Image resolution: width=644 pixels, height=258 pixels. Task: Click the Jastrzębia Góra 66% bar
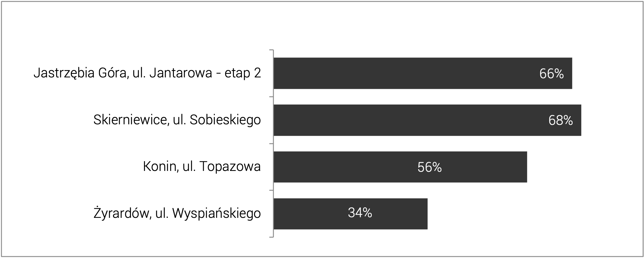click(x=423, y=73)
